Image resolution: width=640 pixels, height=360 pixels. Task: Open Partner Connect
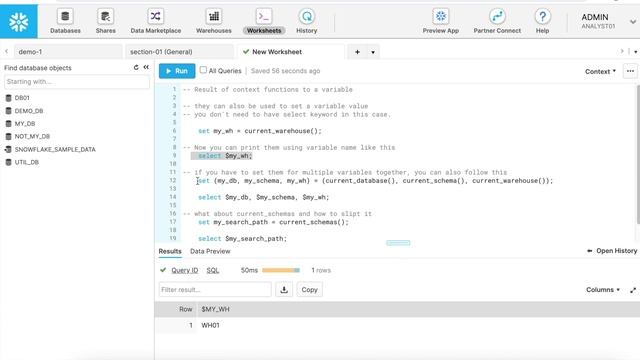(x=497, y=21)
